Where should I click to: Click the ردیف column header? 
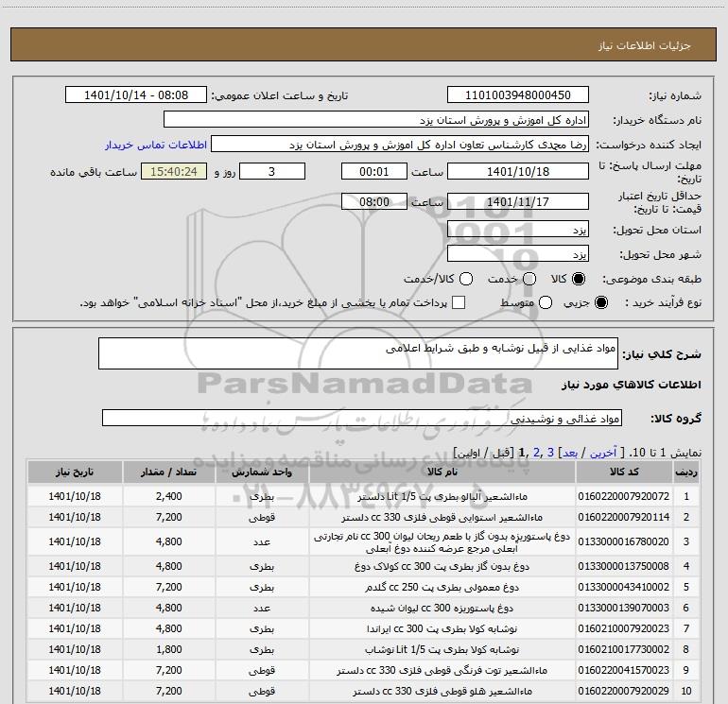686,472
